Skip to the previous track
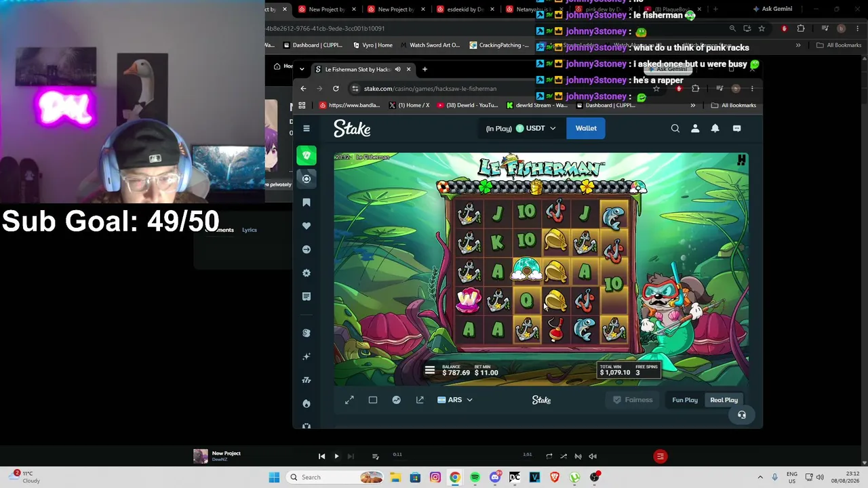This screenshot has width=868, height=488. click(x=321, y=456)
